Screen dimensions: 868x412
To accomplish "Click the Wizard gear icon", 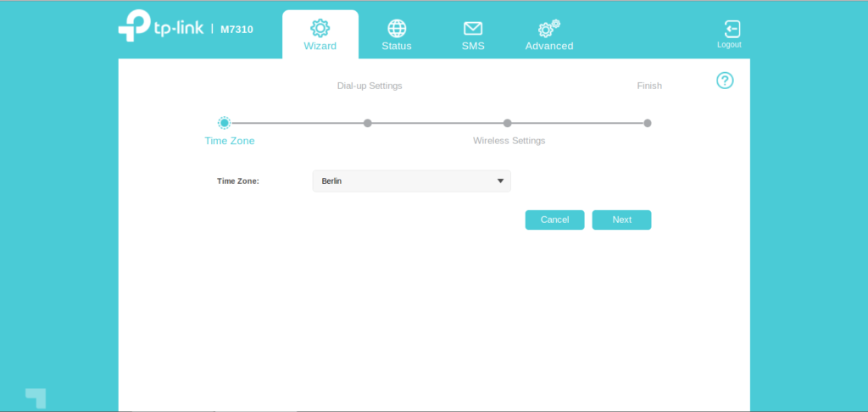I will coord(320,28).
